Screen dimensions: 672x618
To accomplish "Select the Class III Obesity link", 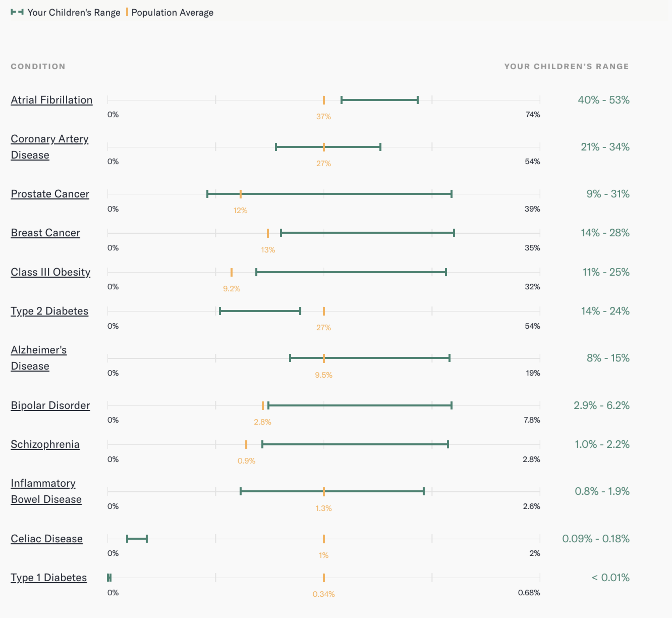I will click(50, 272).
